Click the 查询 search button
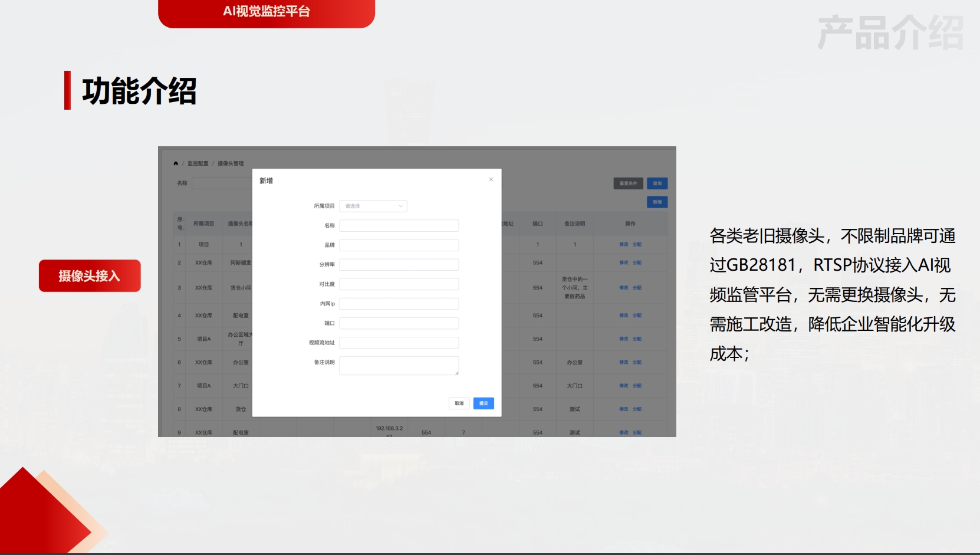This screenshot has width=980, height=555. click(657, 183)
